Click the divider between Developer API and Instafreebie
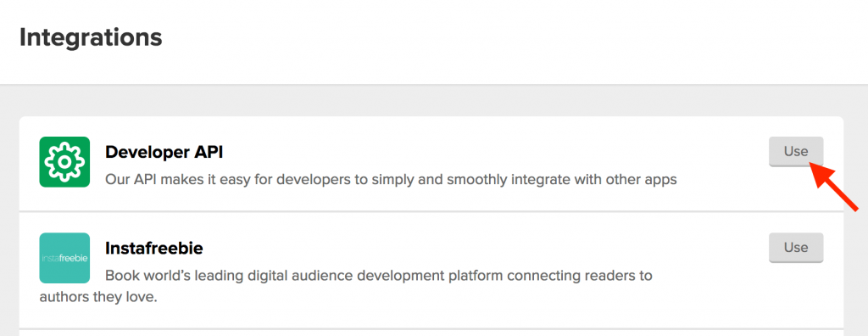 [x=431, y=211]
